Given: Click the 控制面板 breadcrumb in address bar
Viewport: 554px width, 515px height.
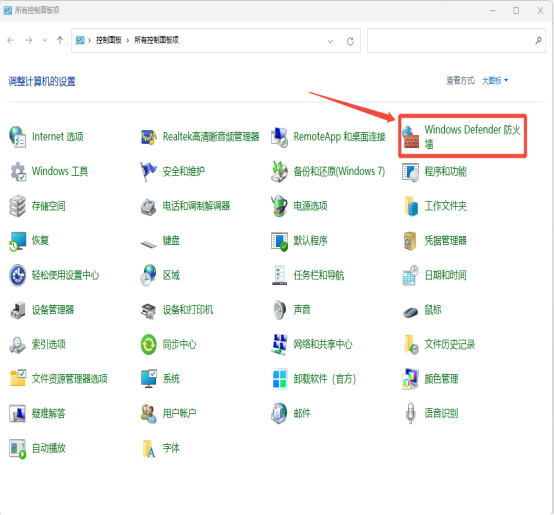Looking at the screenshot, I should 109,40.
